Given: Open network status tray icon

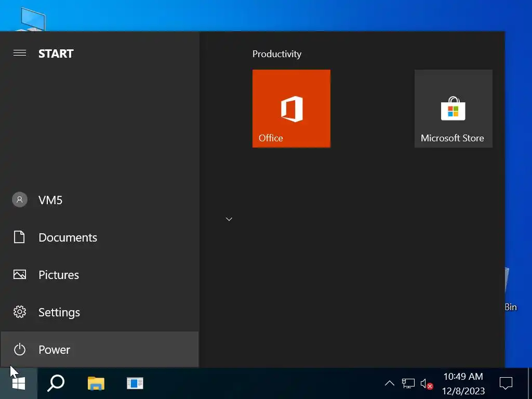Looking at the screenshot, I should pos(408,383).
